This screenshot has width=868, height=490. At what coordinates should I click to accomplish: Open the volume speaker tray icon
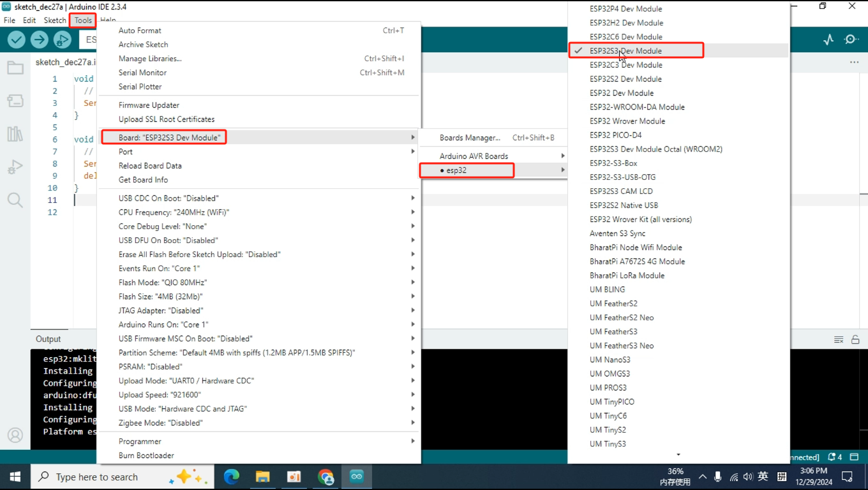tap(748, 477)
